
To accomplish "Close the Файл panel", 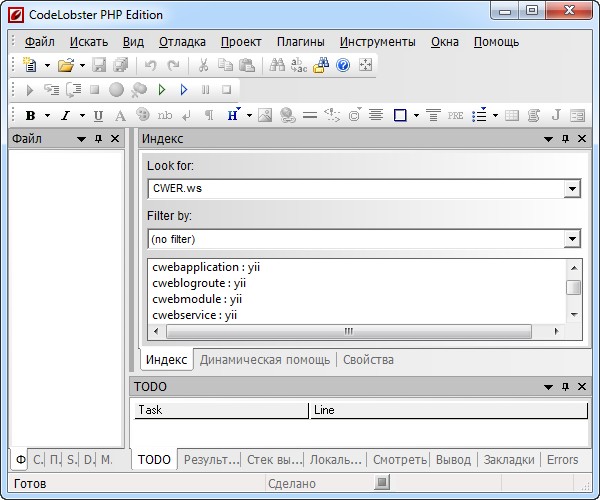I will pos(115,139).
